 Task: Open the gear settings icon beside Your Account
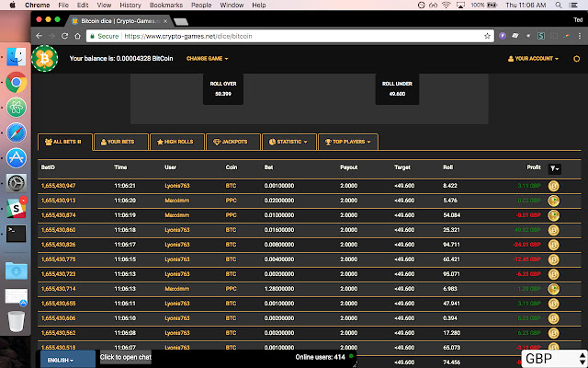click(576, 59)
